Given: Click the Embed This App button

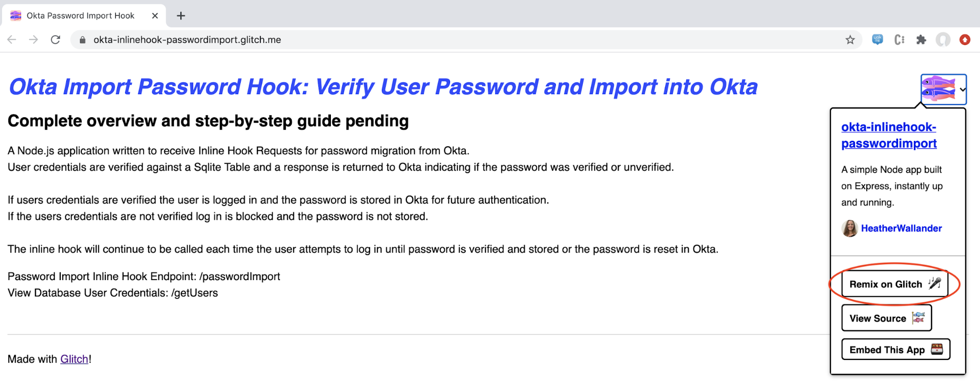Looking at the screenshot, I should 895,350.
